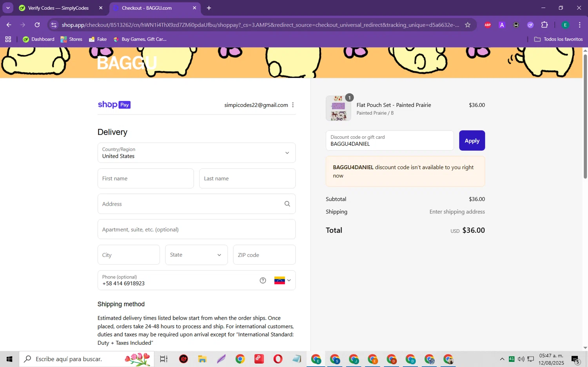Open the Chrome window with 'S' profile

[335, 359]
